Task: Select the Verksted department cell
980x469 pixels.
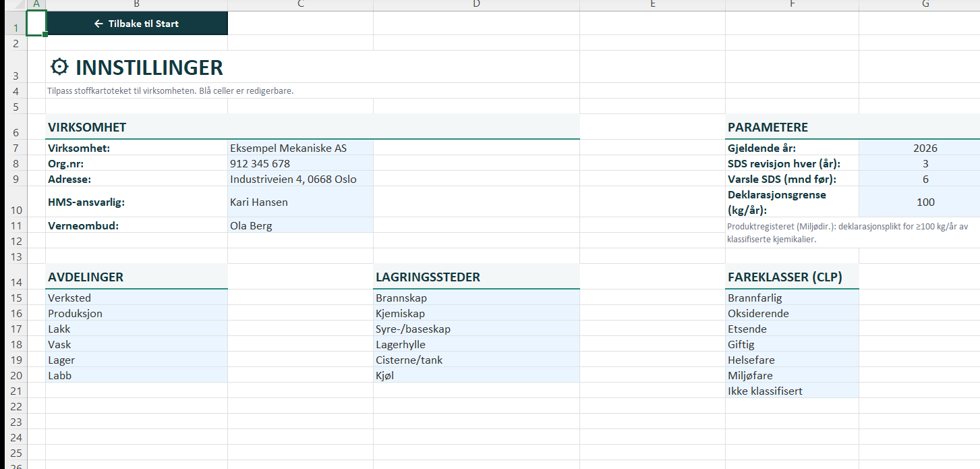Action: pyautogui.click(x=137, y=298)
